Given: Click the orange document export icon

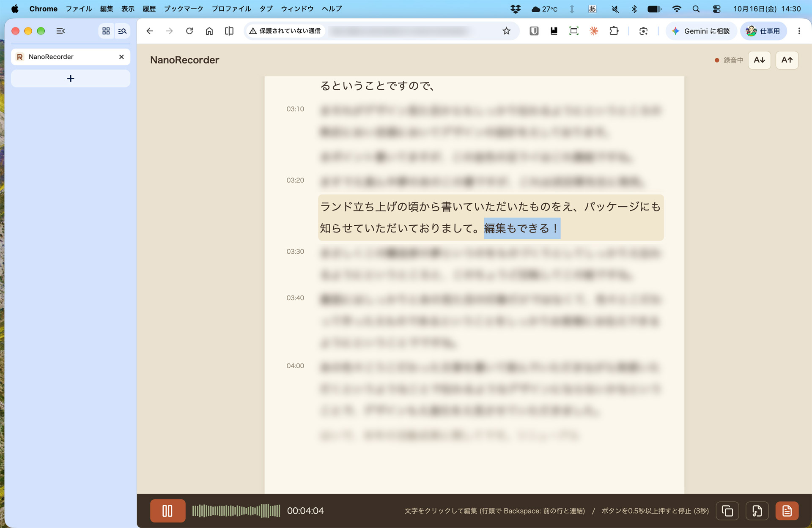Looking at the screenshot, I should 787,511.
